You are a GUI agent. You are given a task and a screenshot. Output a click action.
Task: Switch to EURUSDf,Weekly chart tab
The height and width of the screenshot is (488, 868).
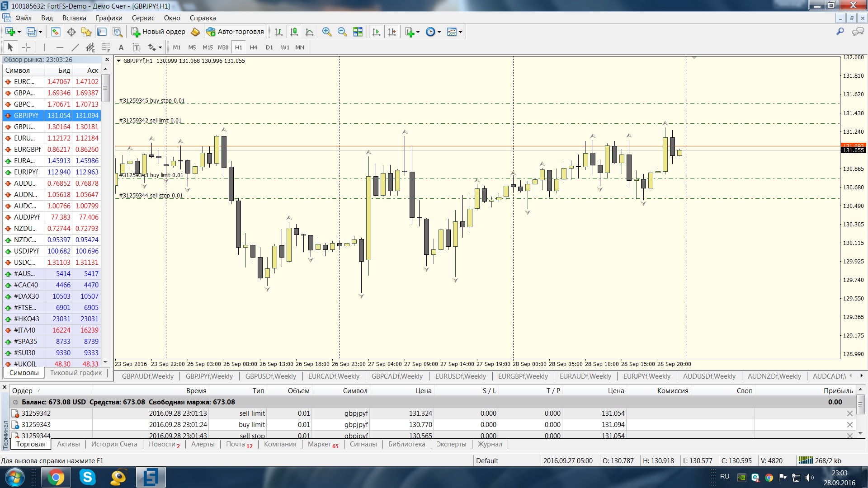(x=460, y=376)
